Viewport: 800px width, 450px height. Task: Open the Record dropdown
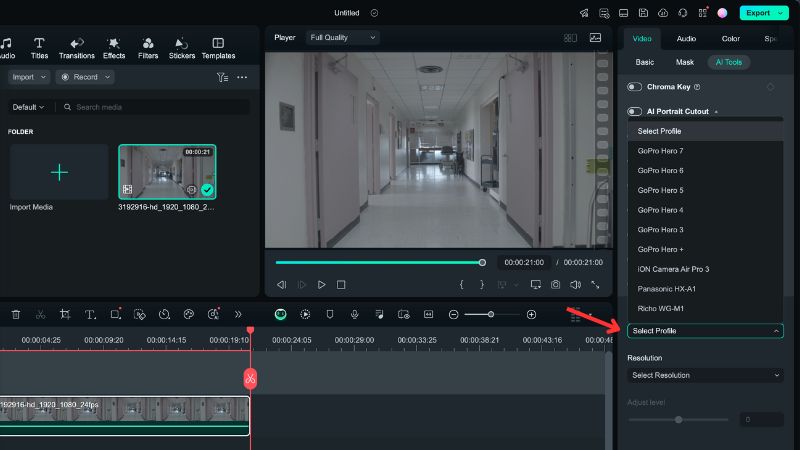[x=85, y=77]
